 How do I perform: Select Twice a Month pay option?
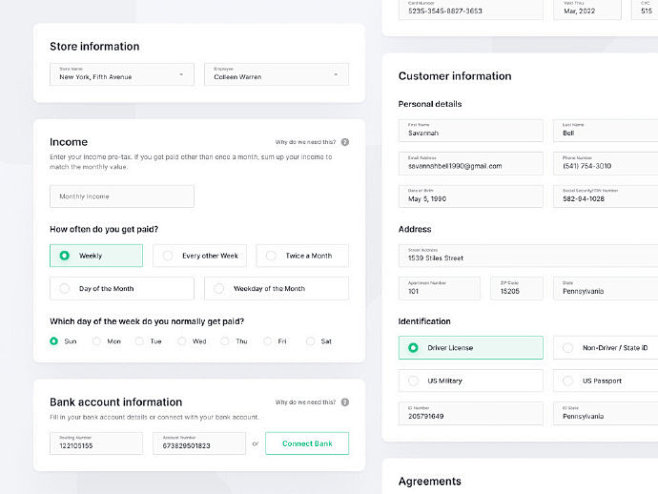pos(302,256)
